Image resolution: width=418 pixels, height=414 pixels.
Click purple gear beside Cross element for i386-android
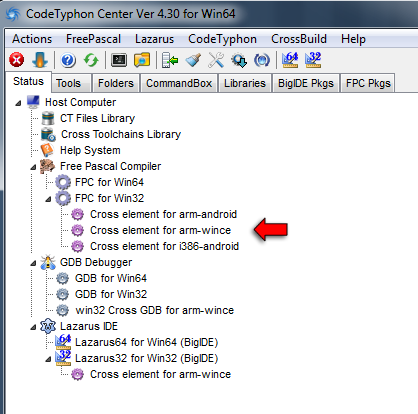78,246
